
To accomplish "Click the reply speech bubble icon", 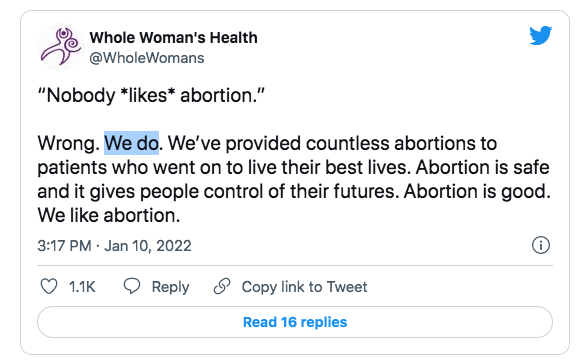I will coord(132,286).
